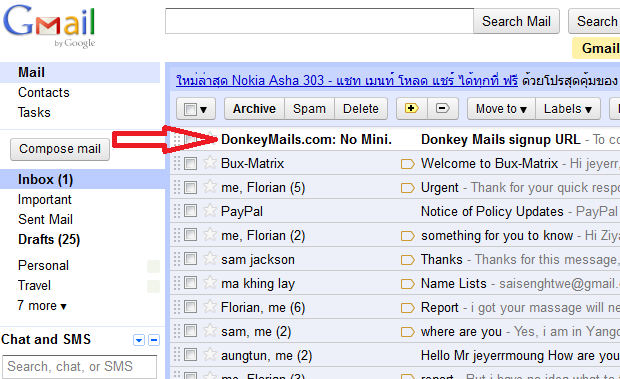620x379 pixels.
Task: Click in the mail search field
Action: pos(319,21)
